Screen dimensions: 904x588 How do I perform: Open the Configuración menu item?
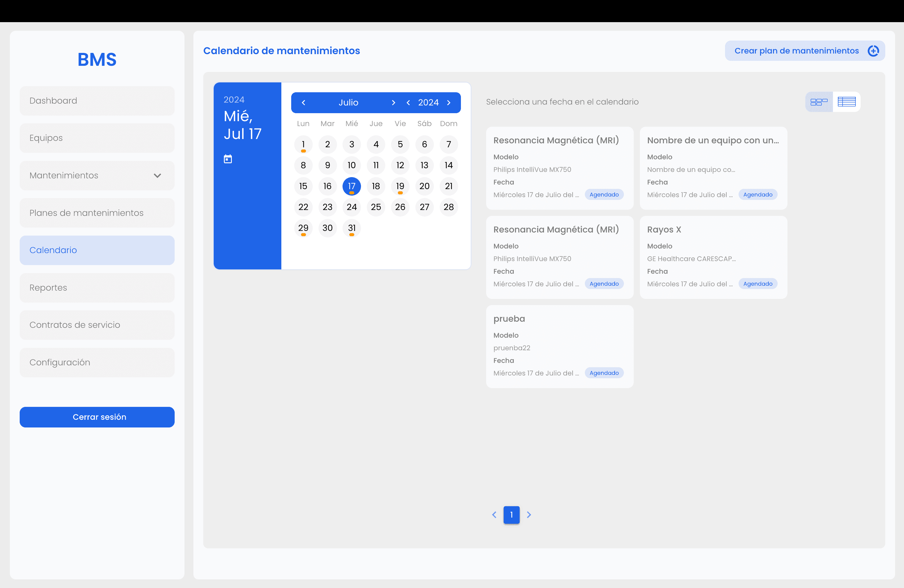coord(97,362)
